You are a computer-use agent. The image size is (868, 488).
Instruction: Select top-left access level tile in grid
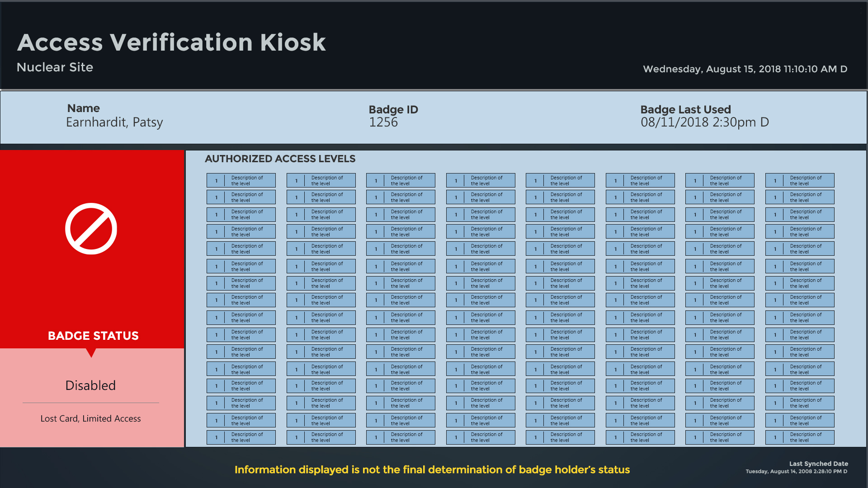[x=241, y=180]
